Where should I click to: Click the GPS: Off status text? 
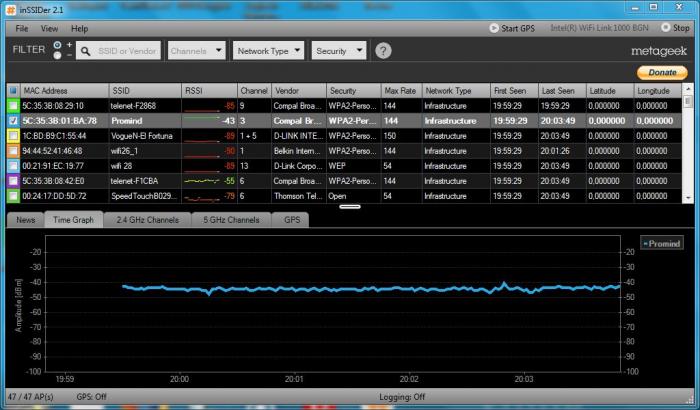(x=92, y=397)
